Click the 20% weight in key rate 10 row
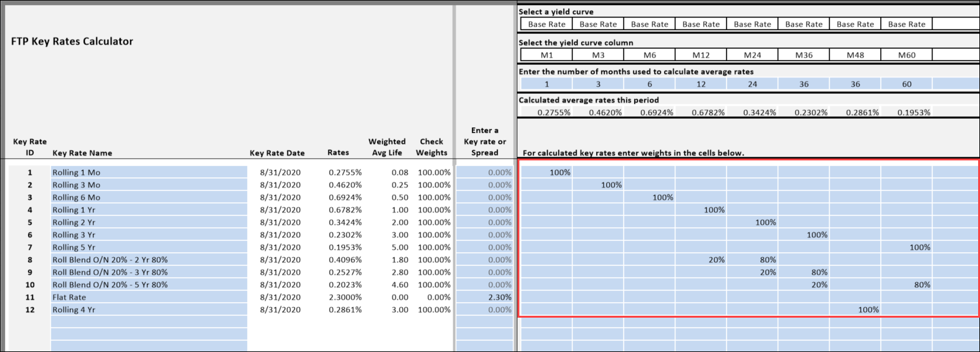The width and height of the screenshot is (980, 352). coord(804,285)
